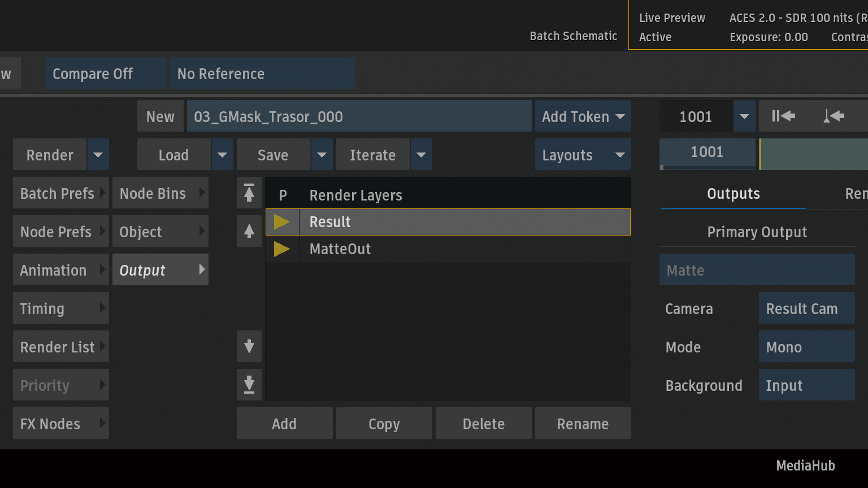Open the Node Bins menu
868x488 pixels.
[160, 193]
